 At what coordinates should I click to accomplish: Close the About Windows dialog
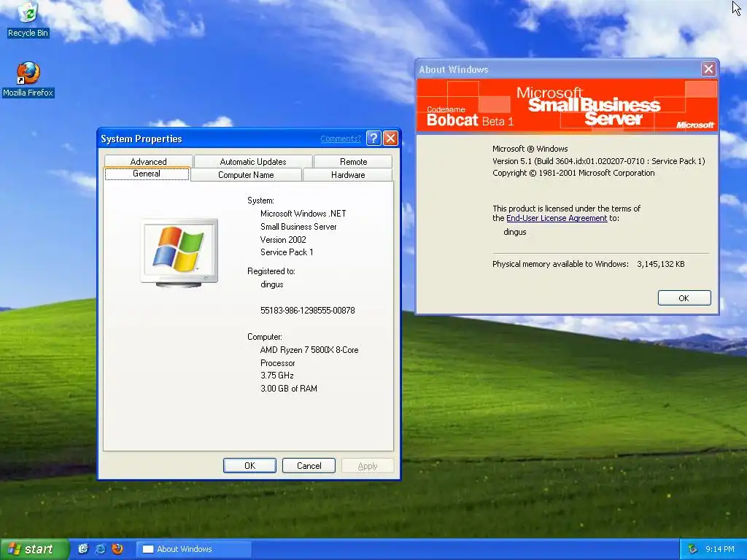[708, 69]
